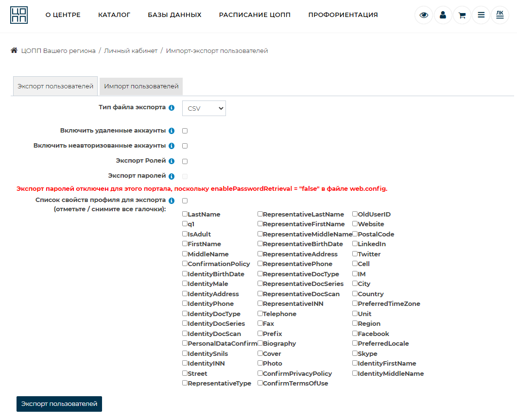Screen dimensions: 517x420
Task: Open the shopping cart icon
Action: click(462, 15)
